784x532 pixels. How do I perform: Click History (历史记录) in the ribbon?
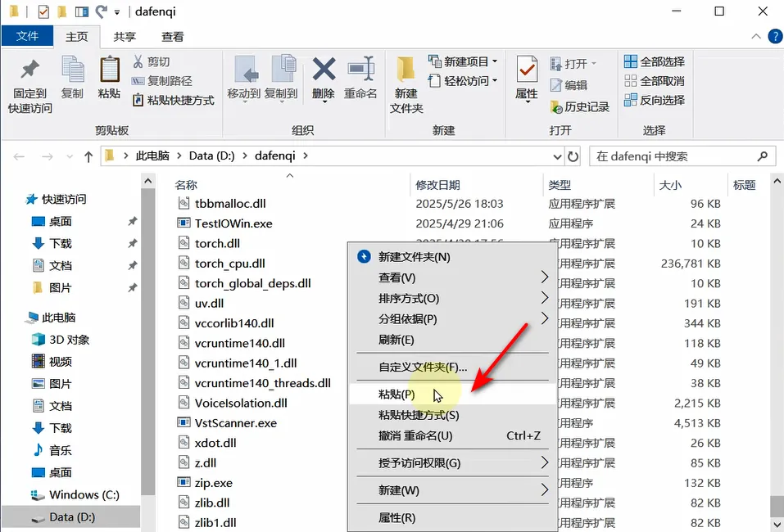point(579,107)
